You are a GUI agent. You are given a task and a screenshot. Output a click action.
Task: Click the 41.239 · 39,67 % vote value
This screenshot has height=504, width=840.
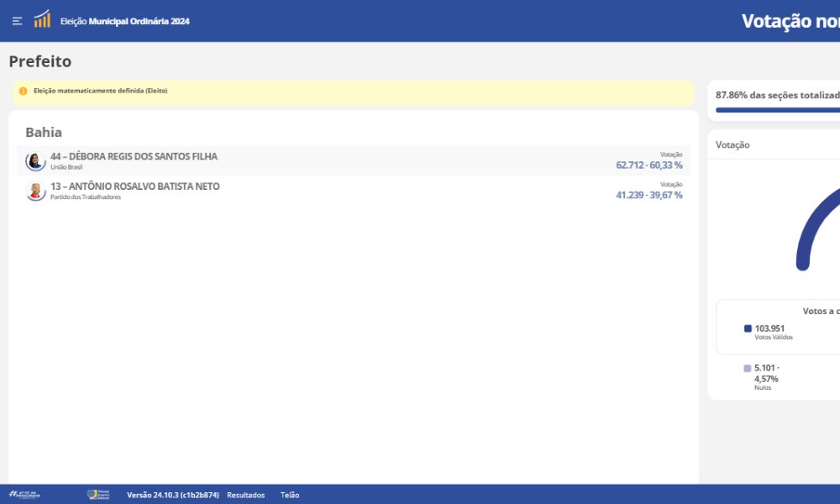pos(648,196)
